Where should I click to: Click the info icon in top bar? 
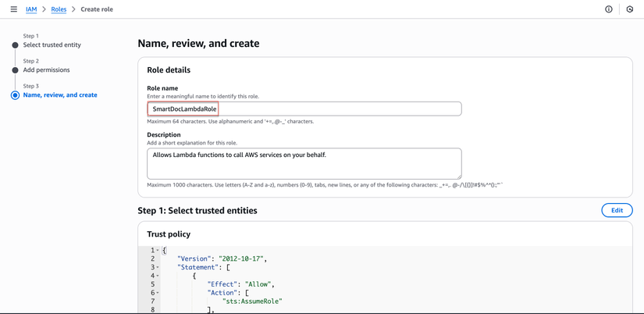click(x=609, y=9)
